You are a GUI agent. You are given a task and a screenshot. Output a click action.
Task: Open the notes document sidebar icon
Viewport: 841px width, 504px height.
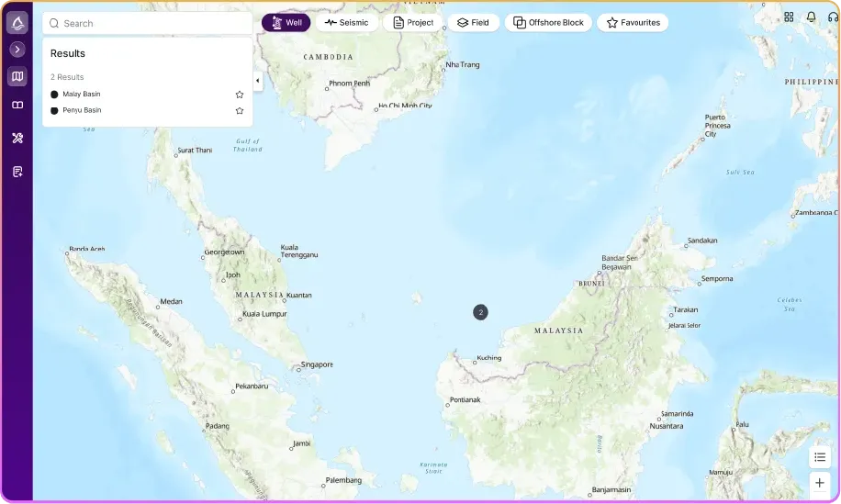click(x=17, y=172)
